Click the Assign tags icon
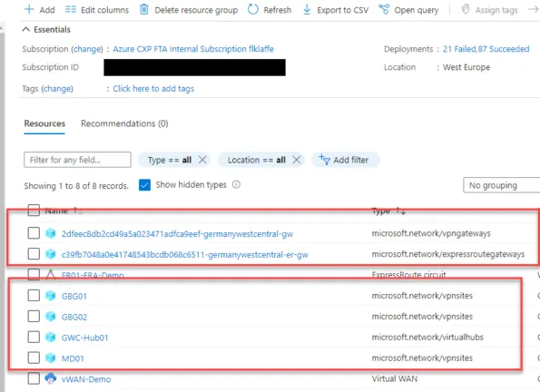This screenshot has width=540, height=392. tap(466, 9)
